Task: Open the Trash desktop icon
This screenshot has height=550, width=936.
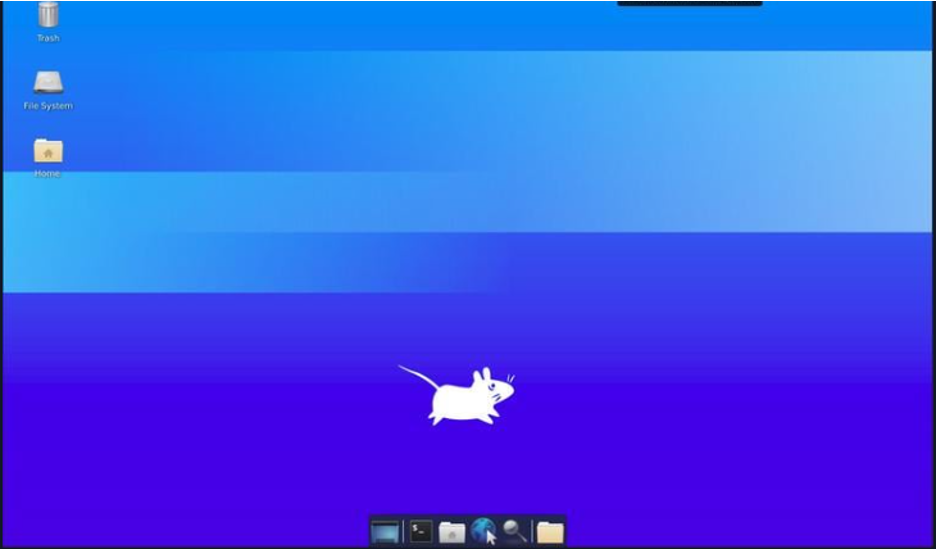Action: (x=47, y=15)
